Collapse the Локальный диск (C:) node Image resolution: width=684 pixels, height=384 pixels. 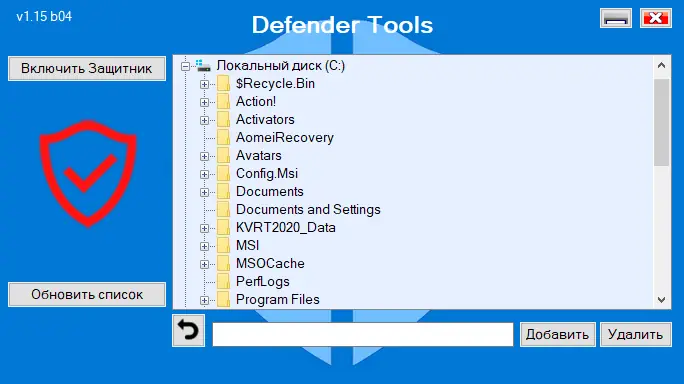click(x=185, y=66)
